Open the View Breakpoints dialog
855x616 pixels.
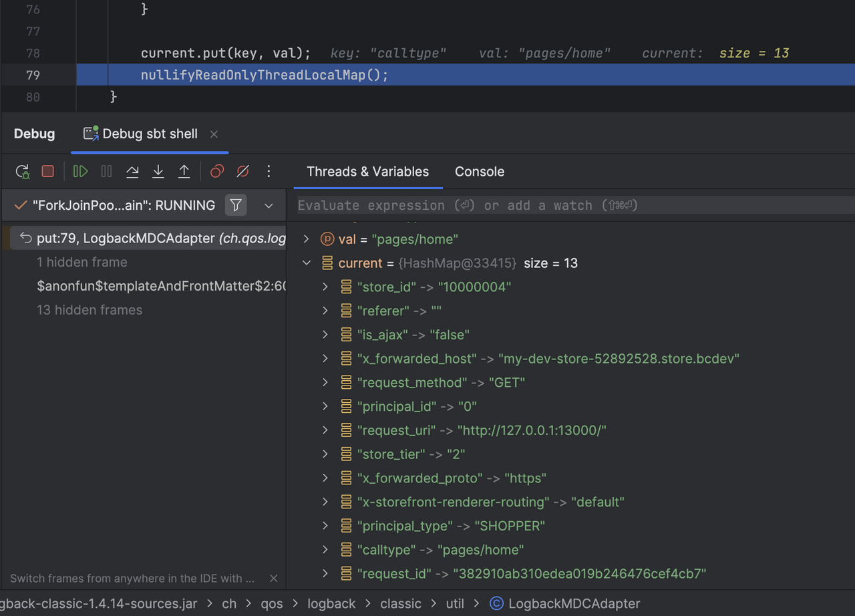click(x=217, y=172)
